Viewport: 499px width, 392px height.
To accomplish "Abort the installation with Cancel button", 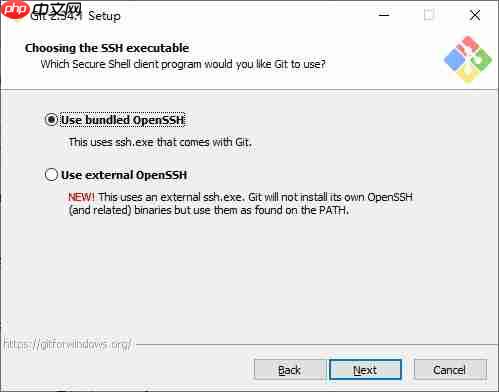I will coord(450,370).
